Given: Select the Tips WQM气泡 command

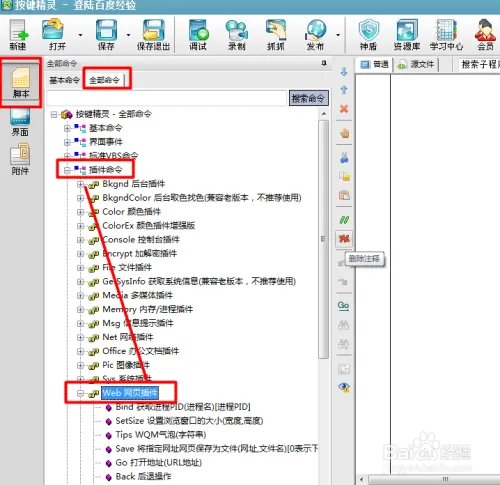Looking at the screenshot, I should coord(161,435).
